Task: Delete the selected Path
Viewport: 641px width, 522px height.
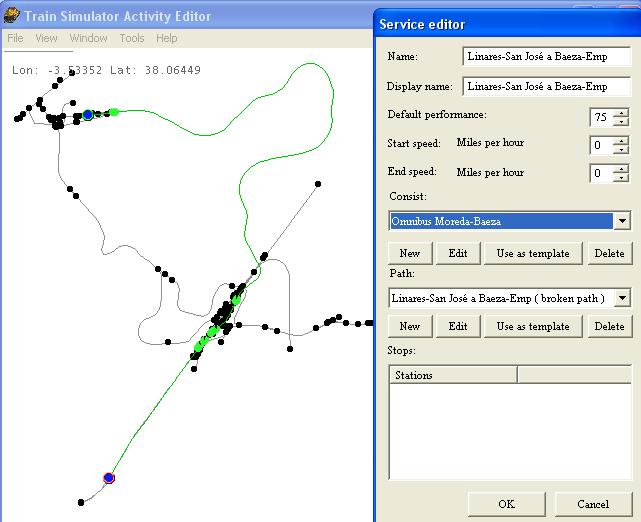Action: (x=609, y=326)
